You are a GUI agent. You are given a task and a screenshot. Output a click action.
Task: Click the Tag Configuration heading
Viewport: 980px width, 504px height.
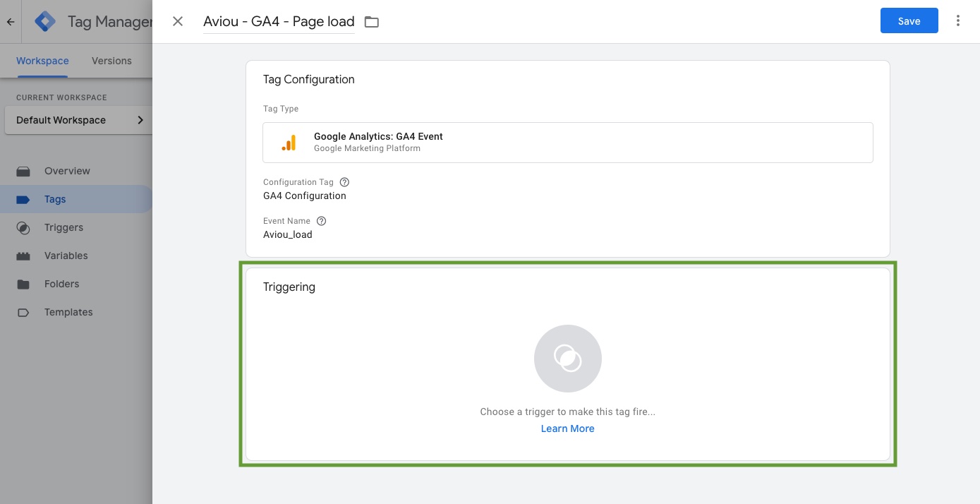click(309, 80)
